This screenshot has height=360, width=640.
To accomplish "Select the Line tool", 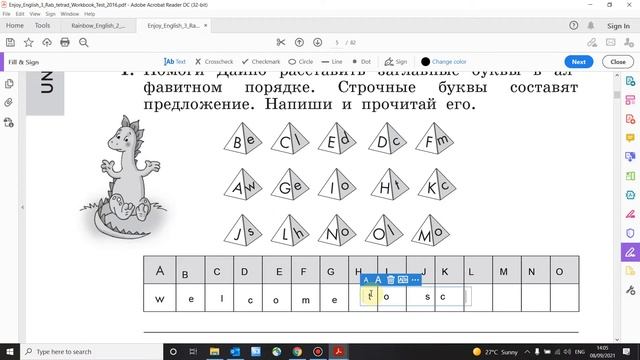I will [332, 62].
